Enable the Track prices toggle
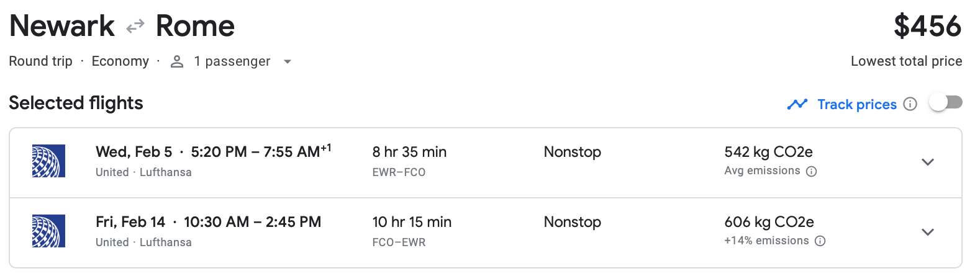Image resolution: width=980 pixels, height=279 pixels. [x=945, y=102]
